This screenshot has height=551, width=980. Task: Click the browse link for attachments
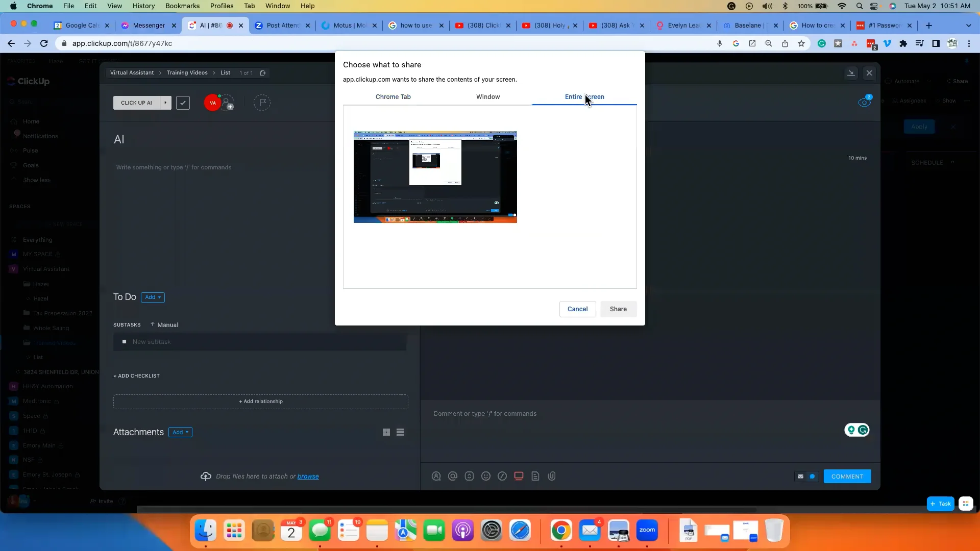click(x=308, y=477)
